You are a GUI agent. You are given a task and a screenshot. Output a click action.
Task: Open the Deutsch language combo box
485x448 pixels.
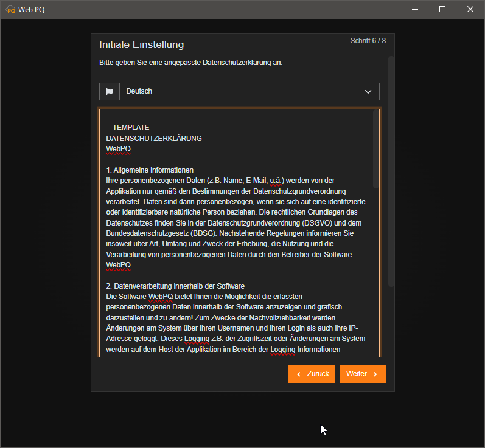click(x=243, y=91)
